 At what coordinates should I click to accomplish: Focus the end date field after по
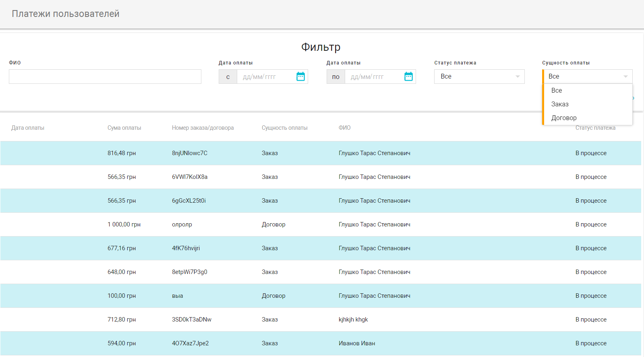(374, 77)
